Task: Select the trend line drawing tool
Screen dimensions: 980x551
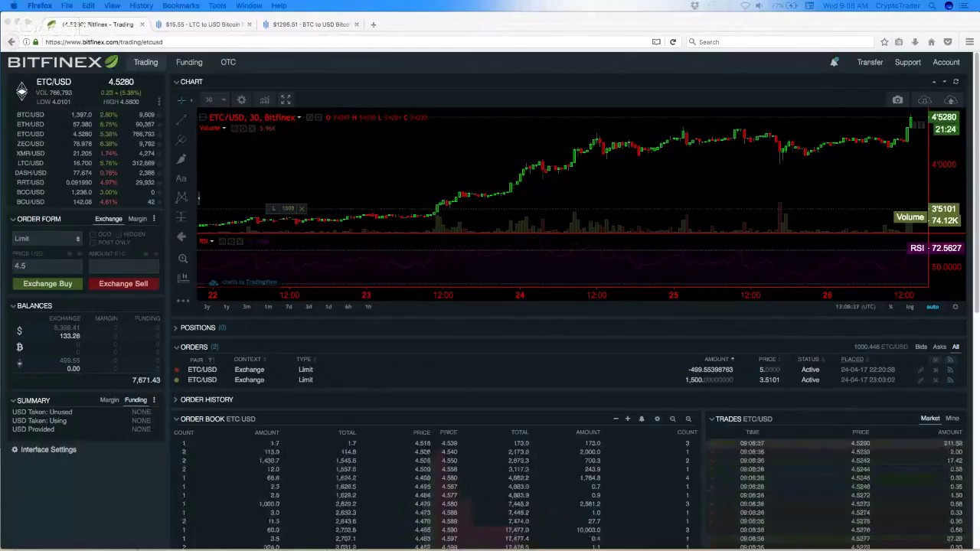Action: coord(181,120)
